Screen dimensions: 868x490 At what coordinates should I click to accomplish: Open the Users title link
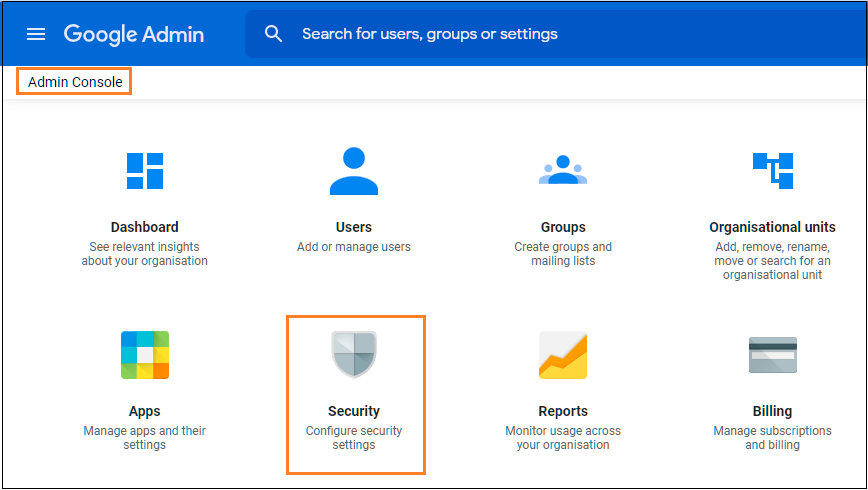(354, 227)
